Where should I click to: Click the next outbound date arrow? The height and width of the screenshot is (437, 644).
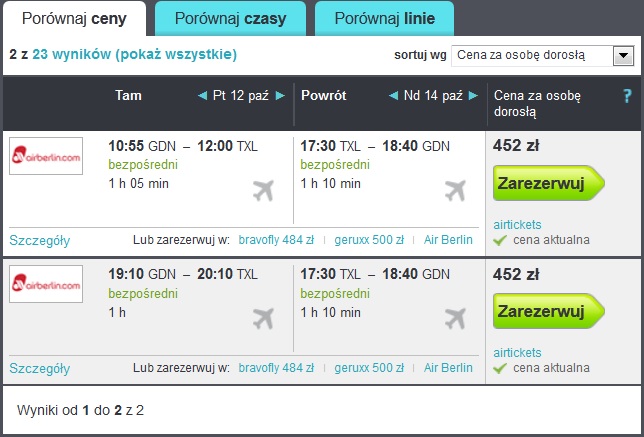coord(280,96)
